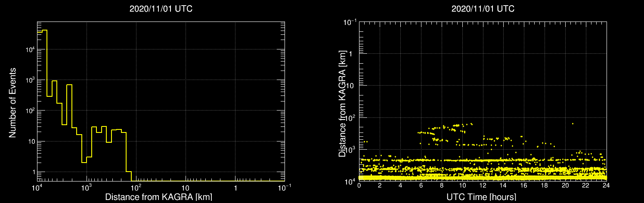
Task: Select the "Number of Events" axis label
Action: (x=12, y=102)
